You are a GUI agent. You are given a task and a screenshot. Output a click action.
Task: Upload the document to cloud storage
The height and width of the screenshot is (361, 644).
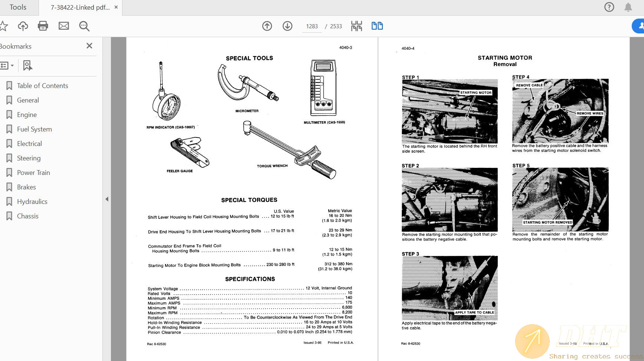pos(23,26)
